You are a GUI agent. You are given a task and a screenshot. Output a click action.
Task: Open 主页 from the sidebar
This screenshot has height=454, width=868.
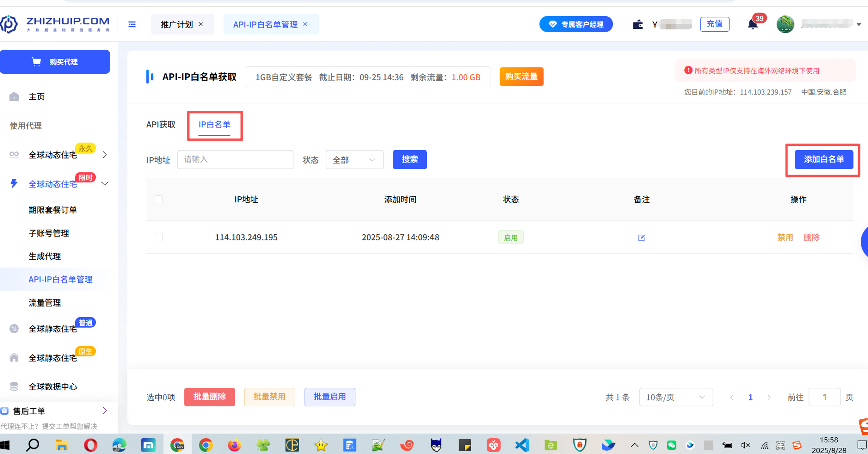tap(36, 97)
